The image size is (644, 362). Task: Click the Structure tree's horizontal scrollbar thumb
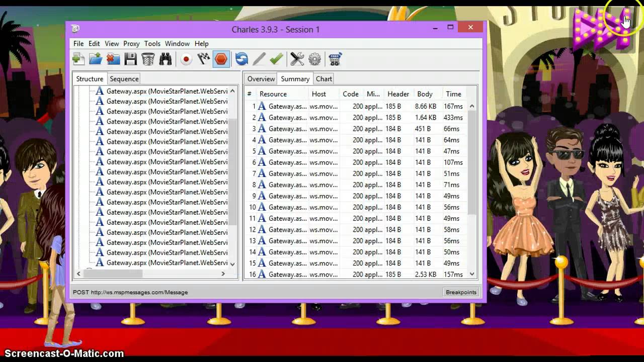tap(113, 274)
